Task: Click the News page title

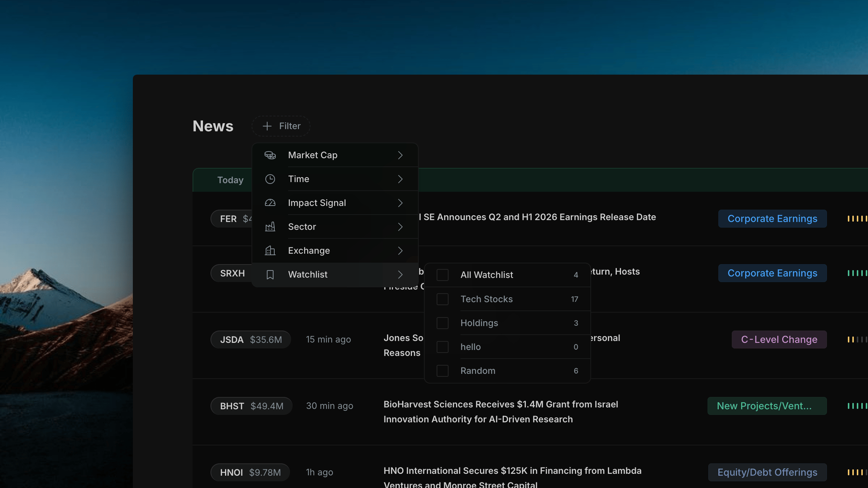Action: (213, 126)
